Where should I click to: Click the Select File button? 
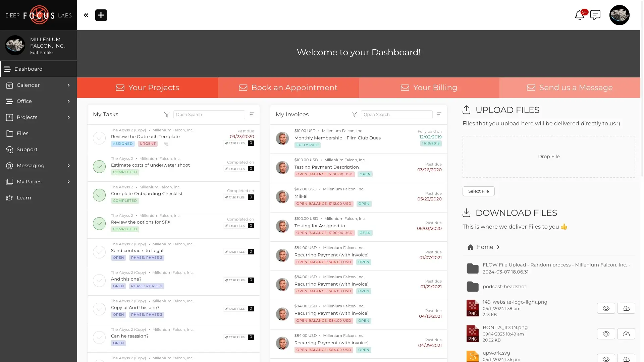(478, 191)
